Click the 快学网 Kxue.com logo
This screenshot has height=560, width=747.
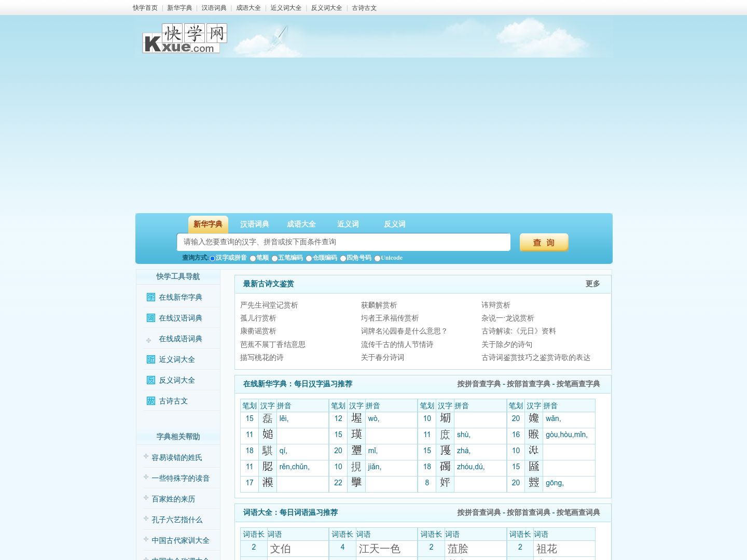pos(185,38)
